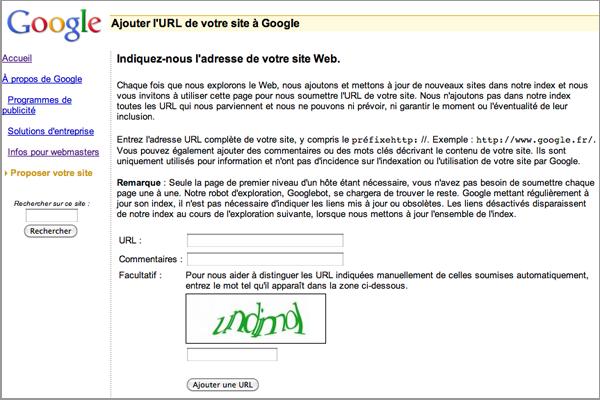Open Programmes de publicité link
This screenshot has height=400, width=600.
click(37, 105)
